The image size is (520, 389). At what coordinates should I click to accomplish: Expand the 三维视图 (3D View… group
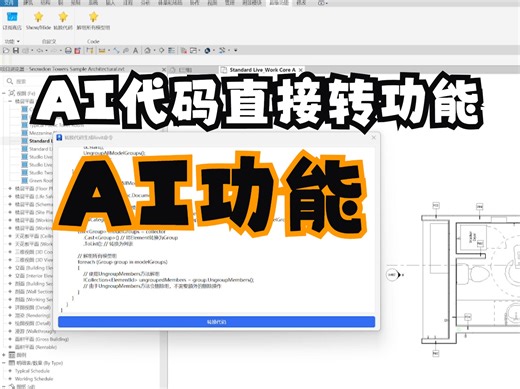point(10,260)
